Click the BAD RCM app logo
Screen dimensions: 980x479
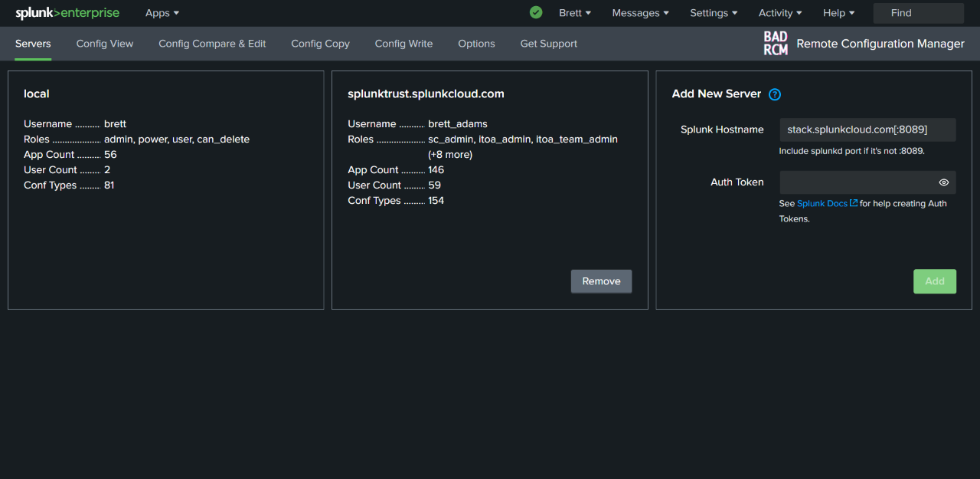pyautogui.click(x=776, y=44)
